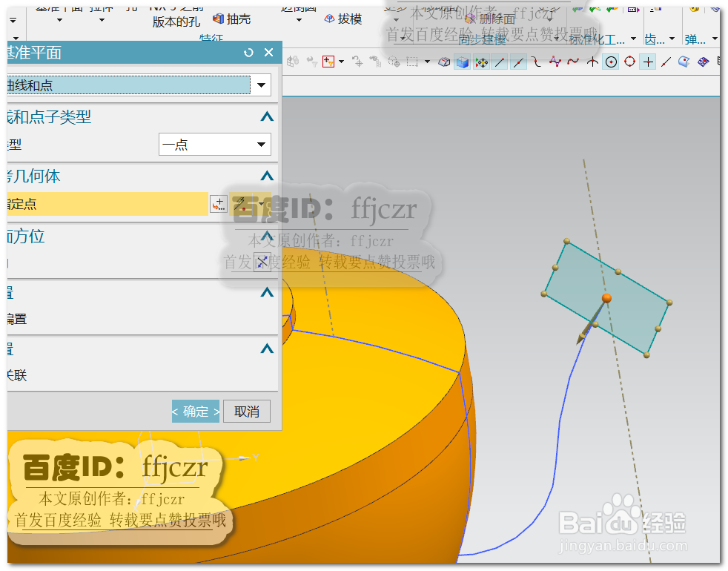This screenshot has height=571, width=728.
Task: Collapse the 线和点子类型 section chevron
Action: (x=267, y=116)
